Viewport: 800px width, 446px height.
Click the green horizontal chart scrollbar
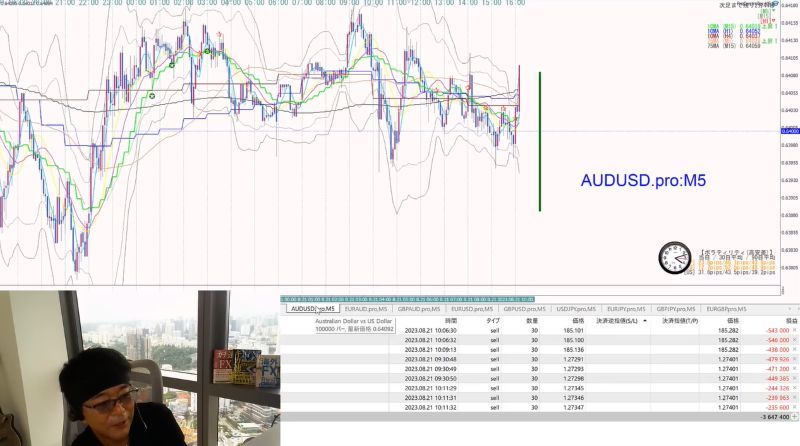point(407,300)
